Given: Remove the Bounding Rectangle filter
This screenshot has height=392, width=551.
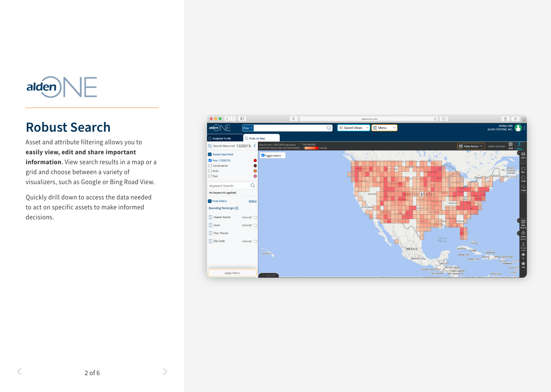Looking at the screenshot, I should [x=237, y=208].
